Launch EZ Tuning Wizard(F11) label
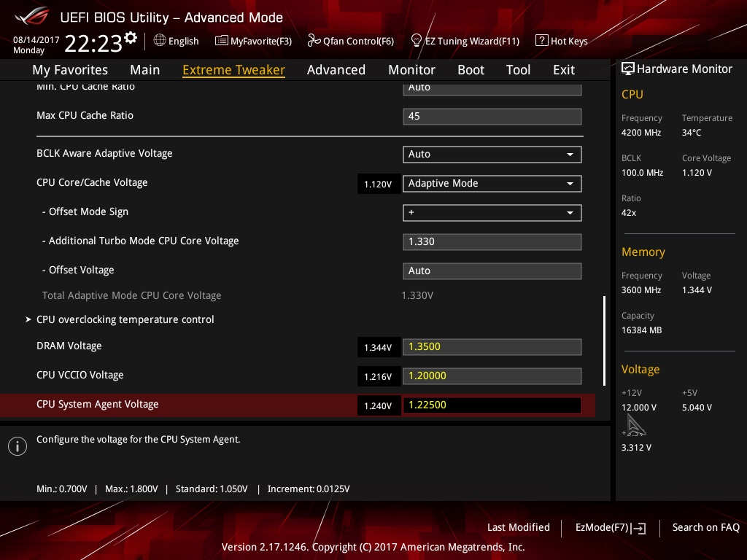Screen dimensions: 747x560 coord(472,41)
